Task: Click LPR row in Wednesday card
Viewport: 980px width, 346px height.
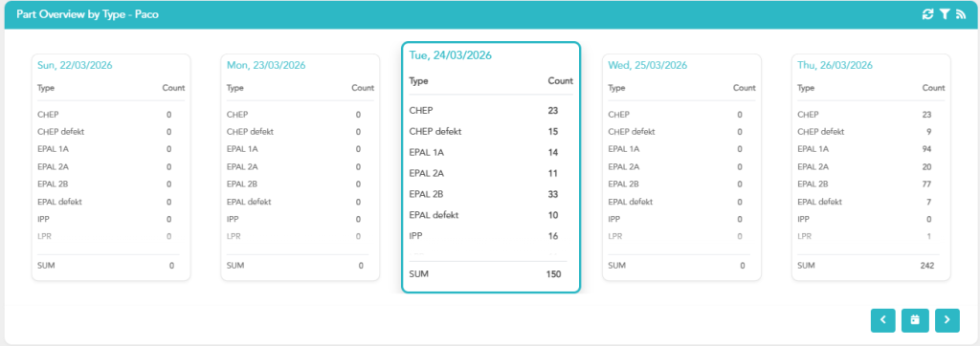Action: 681,237
